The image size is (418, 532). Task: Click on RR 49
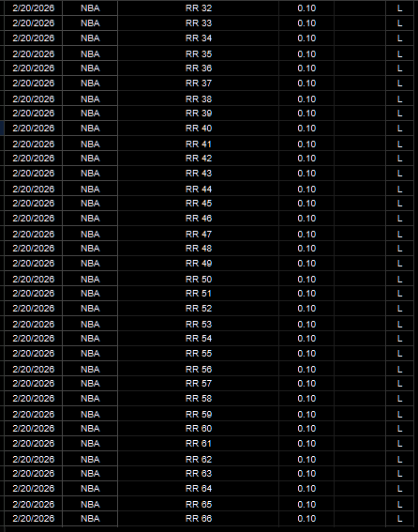pos(199,264)
